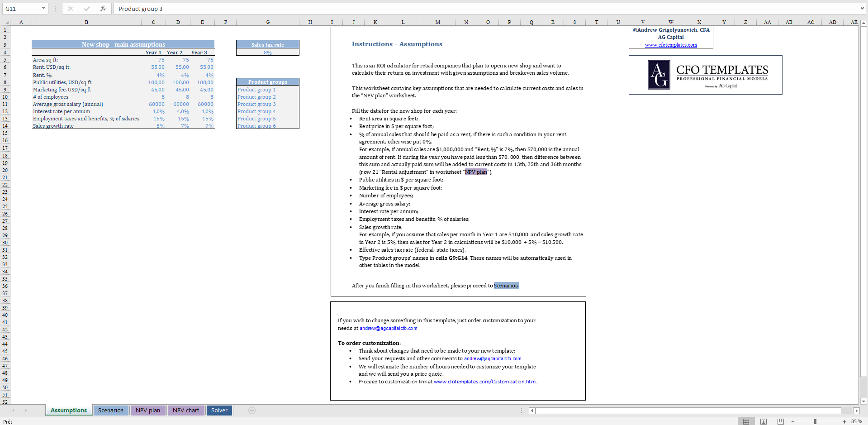The image size is (868, 425).
Task: Click horizontal scrollbar right arrow
Action: click(x=856, y=411)
